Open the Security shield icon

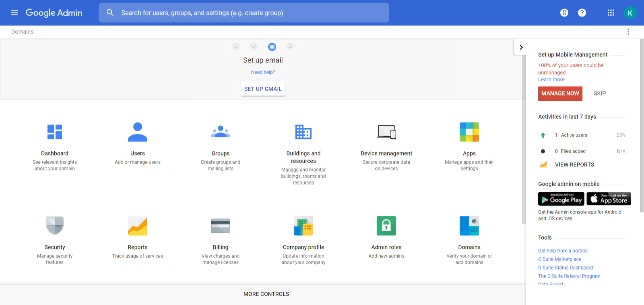(55, 226)
